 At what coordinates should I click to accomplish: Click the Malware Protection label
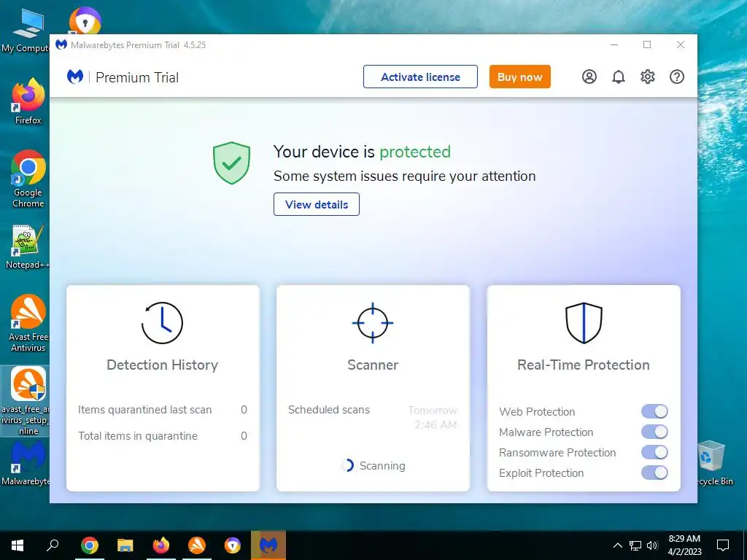[546, 432]
